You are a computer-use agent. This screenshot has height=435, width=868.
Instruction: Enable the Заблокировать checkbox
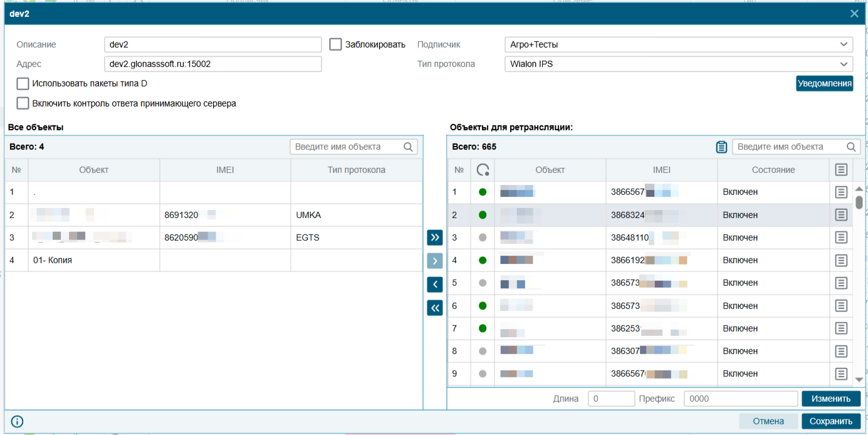[336, 45]
